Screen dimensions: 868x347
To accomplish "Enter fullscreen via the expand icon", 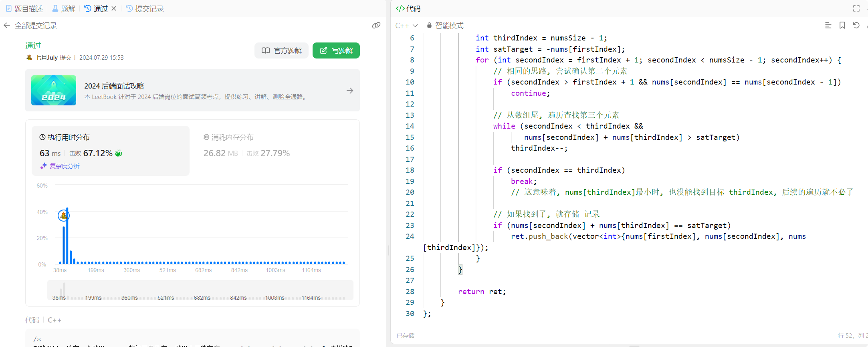I will (856, 8).
